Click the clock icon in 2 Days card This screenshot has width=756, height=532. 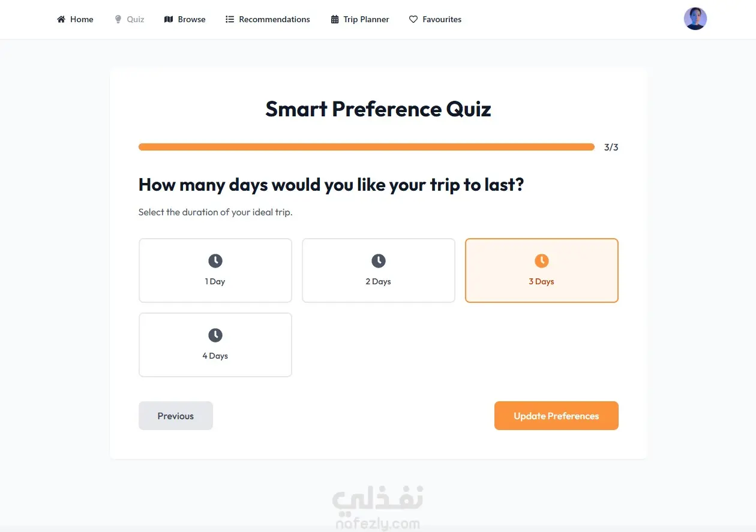(x=379, y=261)
